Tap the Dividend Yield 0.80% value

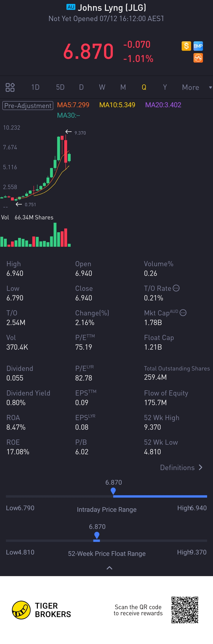(x=16, y=403)
